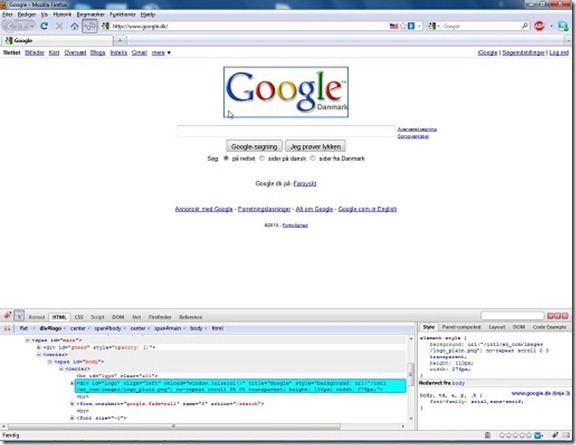
Task: Click the 'body' breadcrumb in Firebug path
Action: coord(196,328)
